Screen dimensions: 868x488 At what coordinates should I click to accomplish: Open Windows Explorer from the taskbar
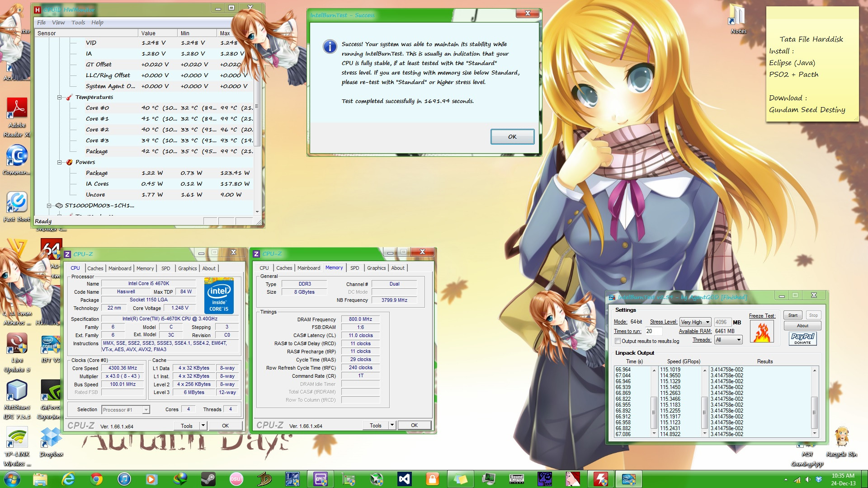click(x=40, y=479)
